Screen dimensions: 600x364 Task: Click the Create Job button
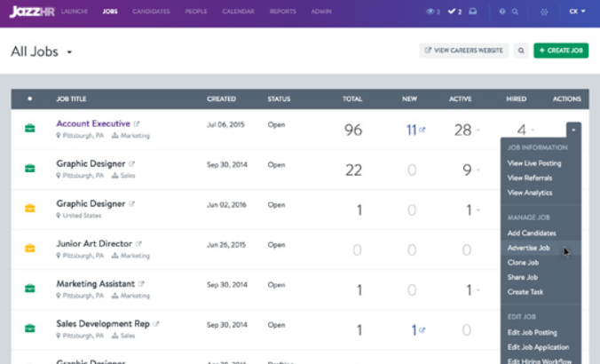(561, 51)
